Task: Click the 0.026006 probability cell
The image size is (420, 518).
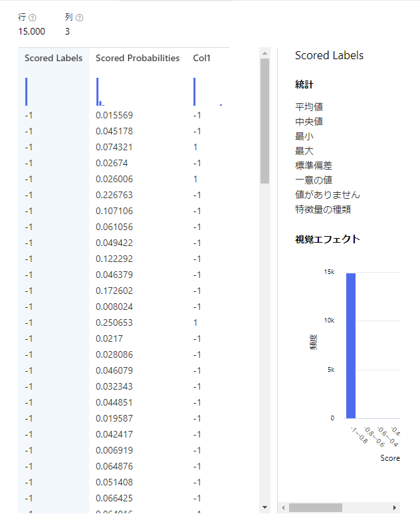Action: coord(114,179)
